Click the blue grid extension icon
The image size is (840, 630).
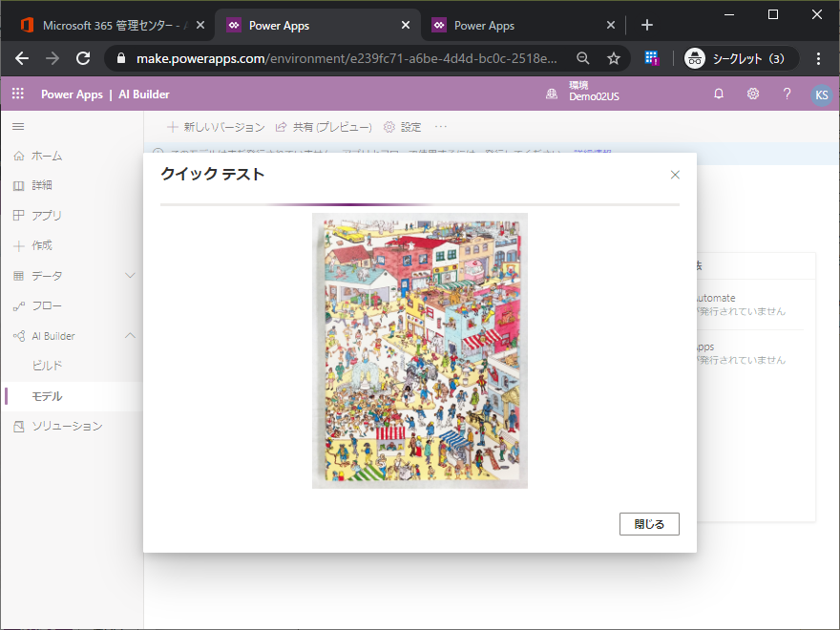[x=651, y=58]
